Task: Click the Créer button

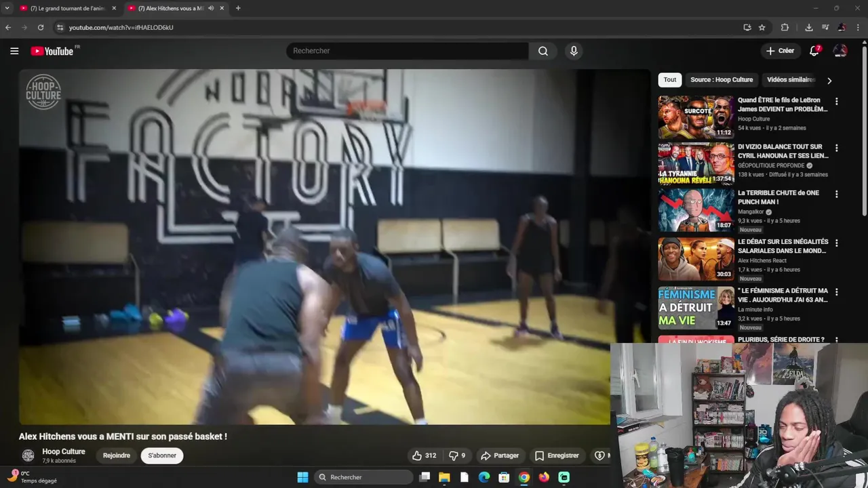Action: [x=780, y=51]
